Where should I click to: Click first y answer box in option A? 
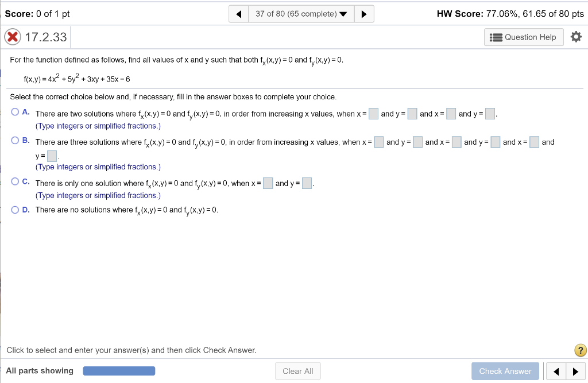pos(412,114)
